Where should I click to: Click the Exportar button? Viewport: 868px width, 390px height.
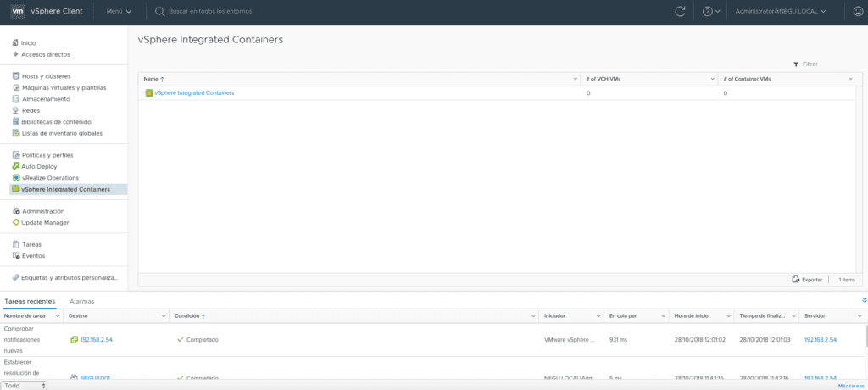click(807, 280)
